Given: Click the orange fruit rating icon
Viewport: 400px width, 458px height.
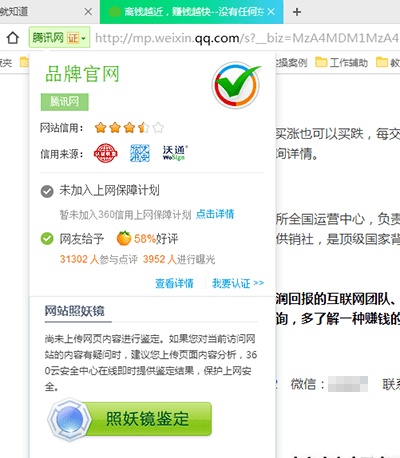Looking at the screenshot, I should click(124, 238).
